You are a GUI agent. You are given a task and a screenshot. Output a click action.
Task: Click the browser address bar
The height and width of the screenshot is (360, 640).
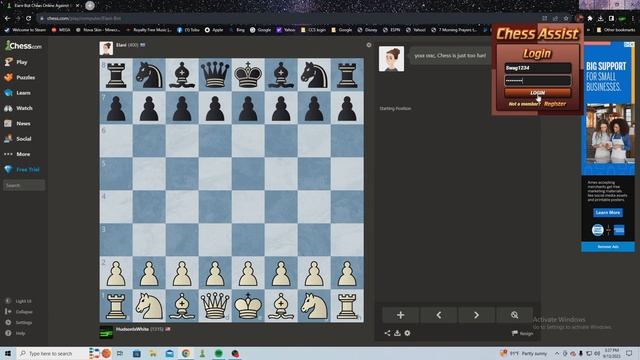point(286,18)
